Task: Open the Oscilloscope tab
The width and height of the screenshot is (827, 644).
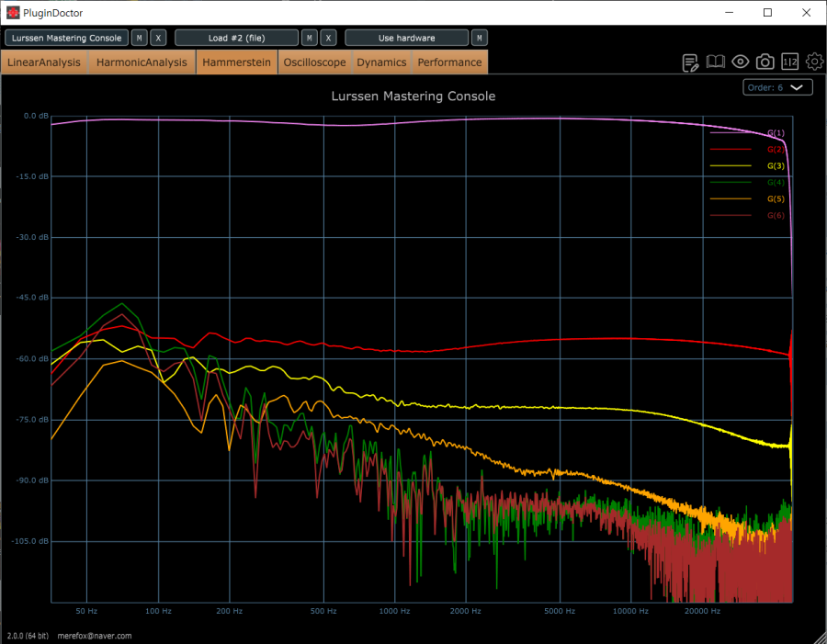Action: pyautogui.click(x=315, y=62)
